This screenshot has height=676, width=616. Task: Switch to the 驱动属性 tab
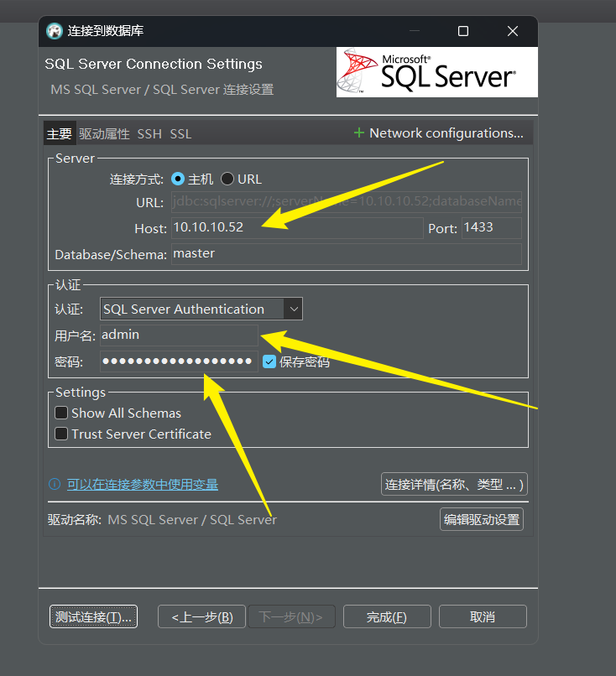(104, 133)
